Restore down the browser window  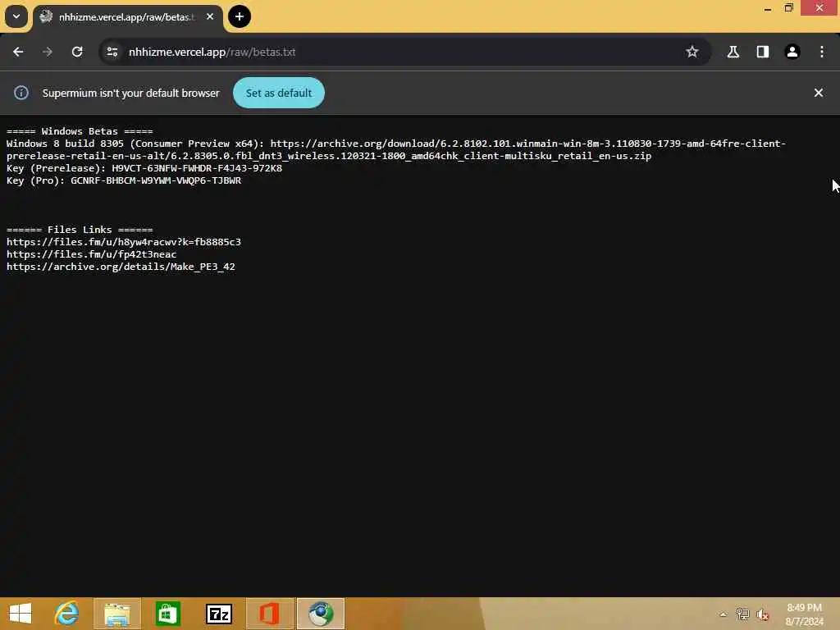789,8
